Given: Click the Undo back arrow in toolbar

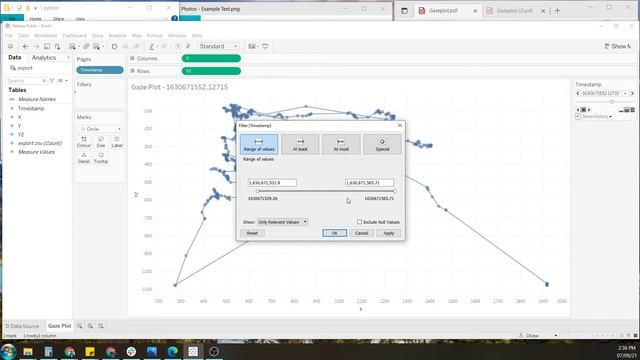Looking at the screenshot, I should pos(25,47).
